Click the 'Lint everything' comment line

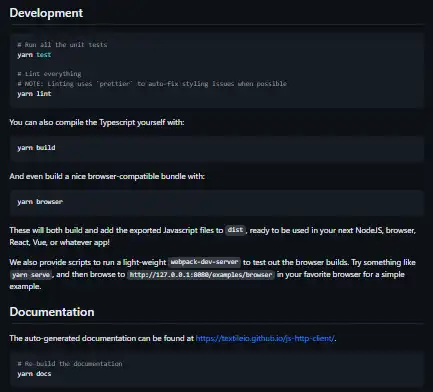(49, 74)
